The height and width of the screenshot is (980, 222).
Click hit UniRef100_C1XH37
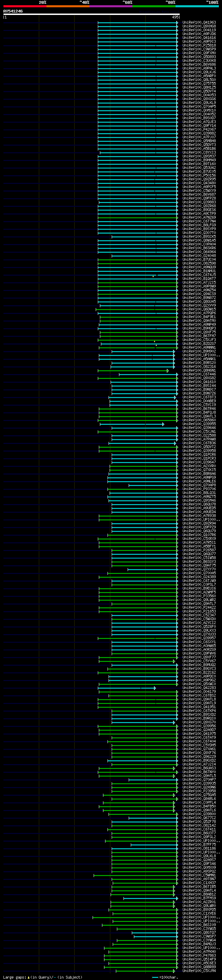pyautogui.click(x=199, y=883)
